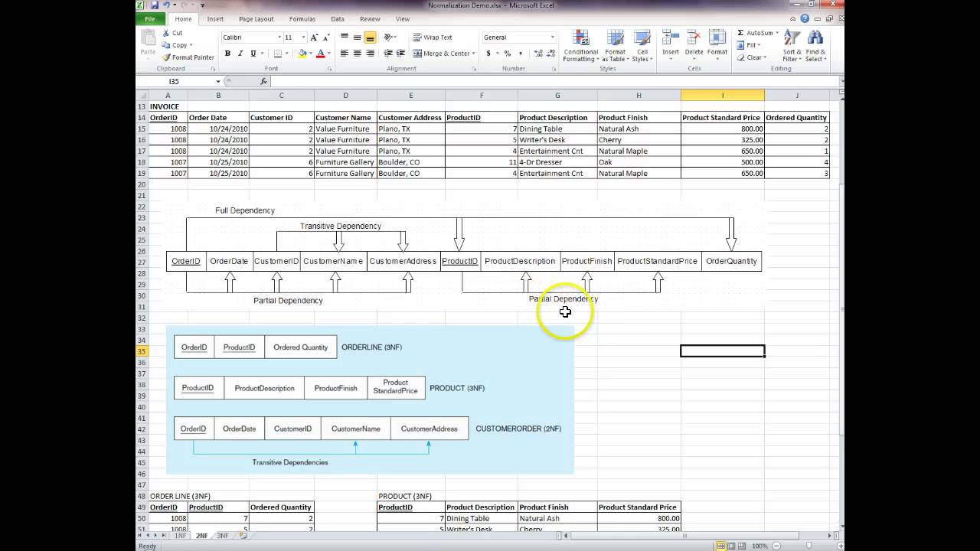
Task: Toggle italic formatting
Action: pos(240,54)
